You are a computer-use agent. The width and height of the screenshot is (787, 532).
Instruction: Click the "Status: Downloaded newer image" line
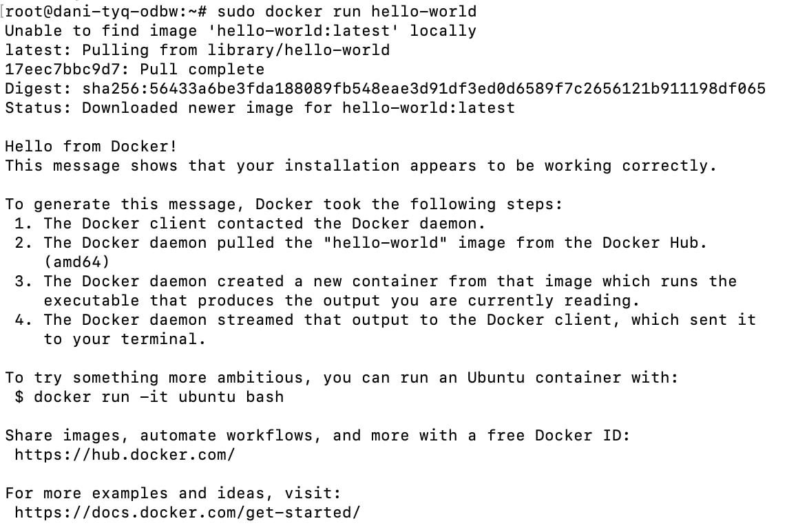coord(260,108)
